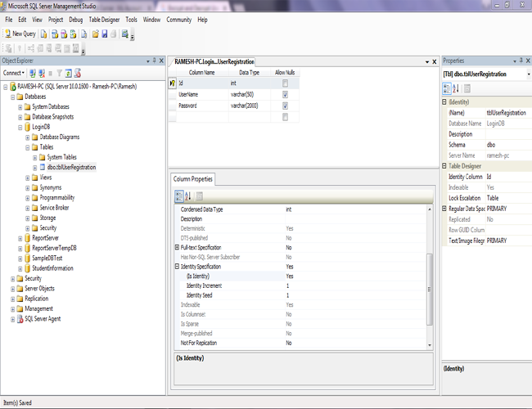Save the table with floppy disk icon

point(105,34)
